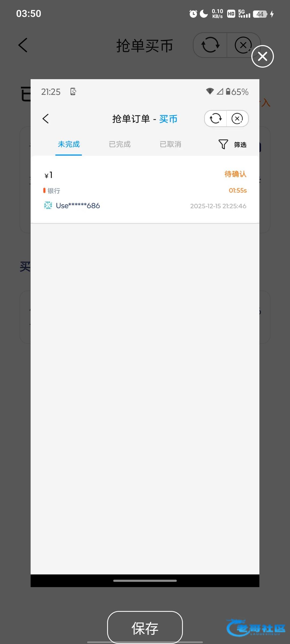Tap the outer back arrow beside 抢单买币
Image resolution: width=290 pixels, height=644 pixels.
(x=23, y=45)
